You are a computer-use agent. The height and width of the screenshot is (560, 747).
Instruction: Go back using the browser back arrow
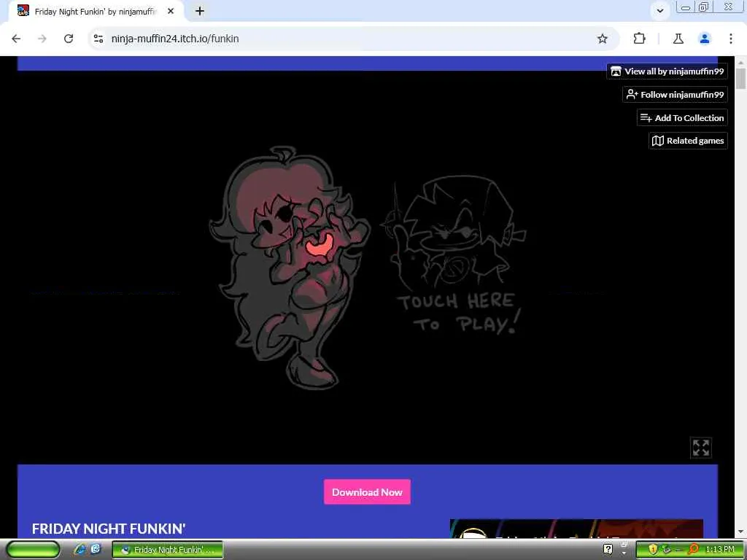(16, 39)
